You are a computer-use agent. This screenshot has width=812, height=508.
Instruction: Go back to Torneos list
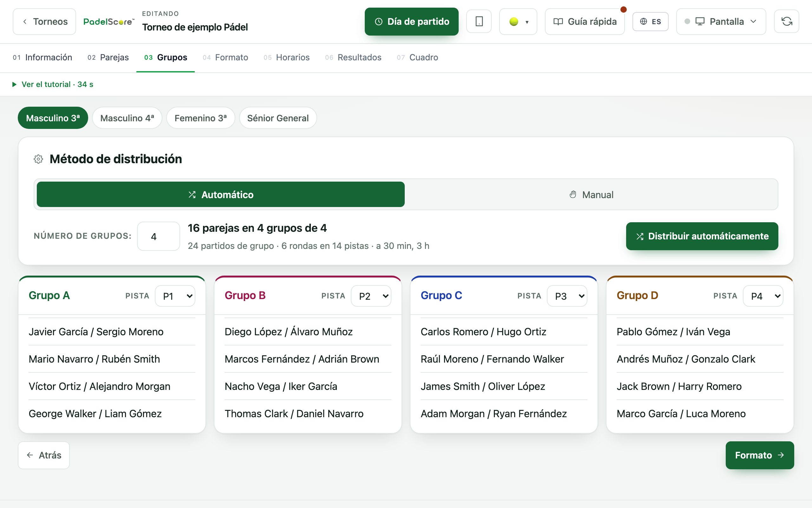coord(44,22)
